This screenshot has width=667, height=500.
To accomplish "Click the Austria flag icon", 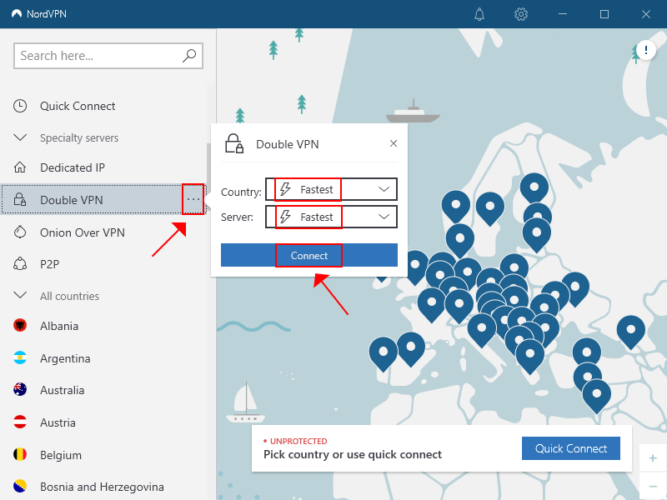I will click(x=20, y=422).
